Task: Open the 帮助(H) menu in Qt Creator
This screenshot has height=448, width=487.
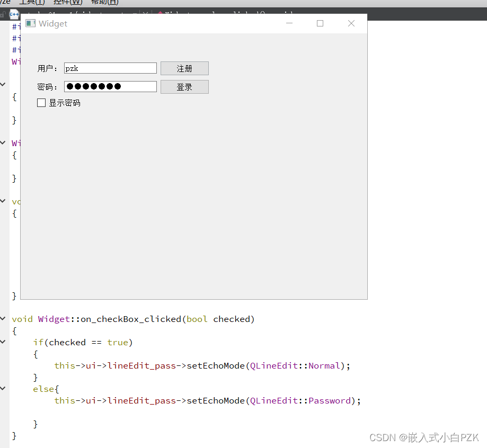Action: [x=105, y=3]
